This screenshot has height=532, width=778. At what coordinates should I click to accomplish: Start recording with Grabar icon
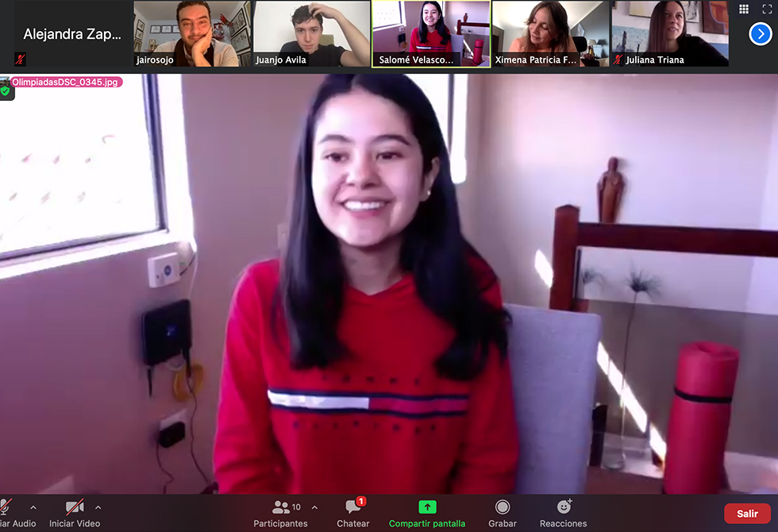point(503,507)
